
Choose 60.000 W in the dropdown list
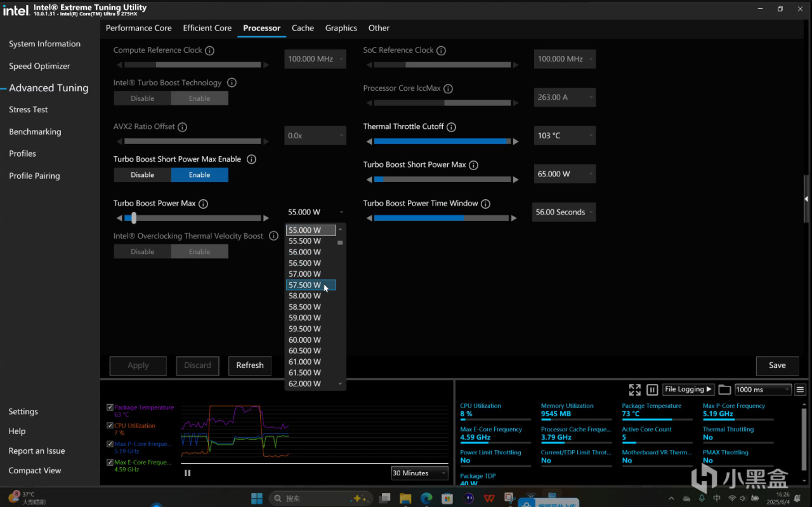[311, 340]
